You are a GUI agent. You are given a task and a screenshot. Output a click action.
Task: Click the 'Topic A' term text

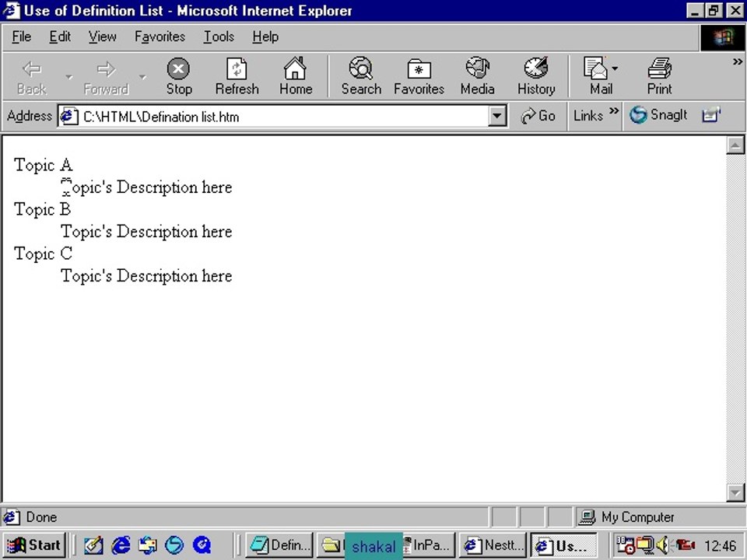pos(44,165)
